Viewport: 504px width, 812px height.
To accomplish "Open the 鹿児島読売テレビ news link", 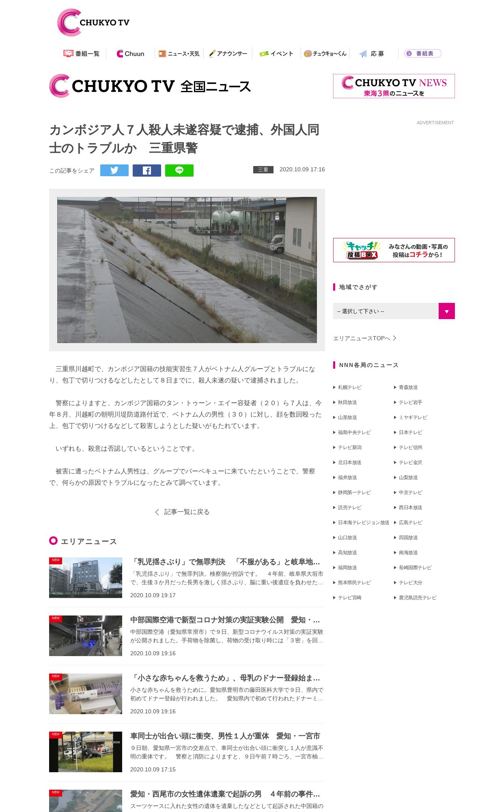I will tap(416, 598).
